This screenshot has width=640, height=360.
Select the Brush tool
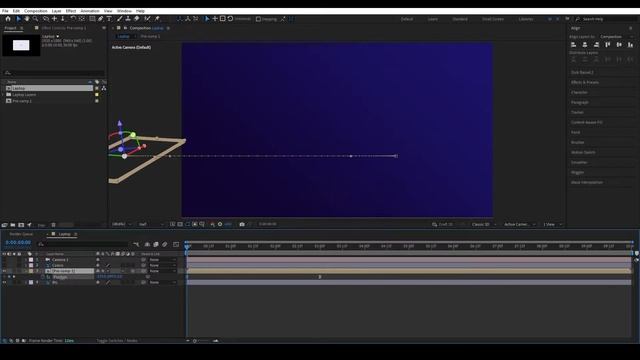point(120,19)
